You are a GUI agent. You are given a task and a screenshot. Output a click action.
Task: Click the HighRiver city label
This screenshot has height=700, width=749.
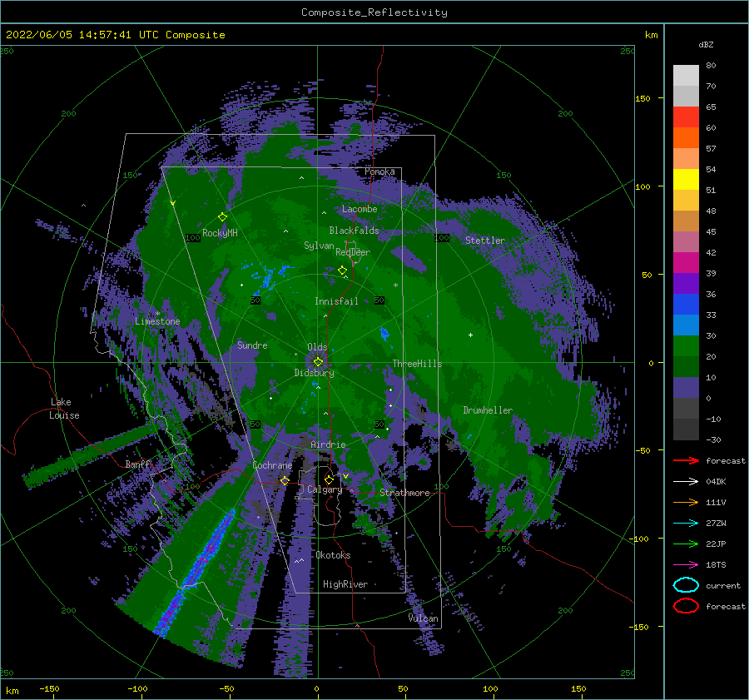click(345, 584)
